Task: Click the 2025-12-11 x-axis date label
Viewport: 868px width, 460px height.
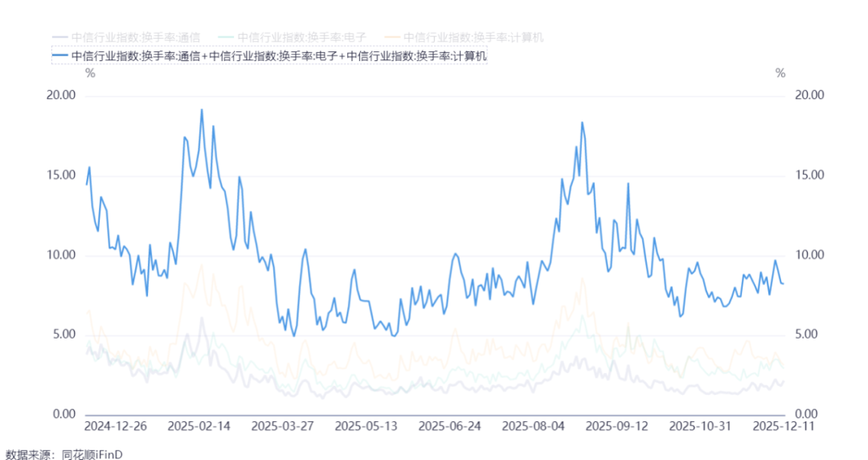Action: [784, 426]
